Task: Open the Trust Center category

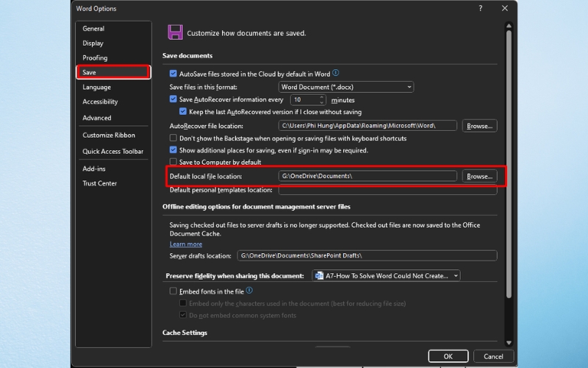Action: [99, 183]
